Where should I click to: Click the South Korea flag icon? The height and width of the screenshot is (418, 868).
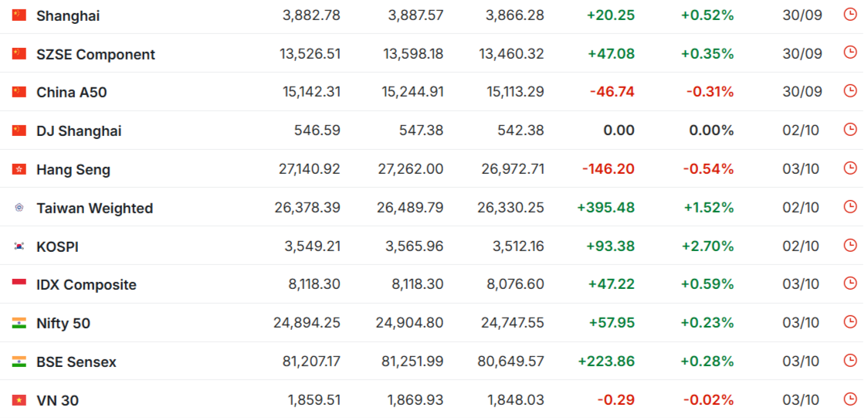tap(19, 246)
